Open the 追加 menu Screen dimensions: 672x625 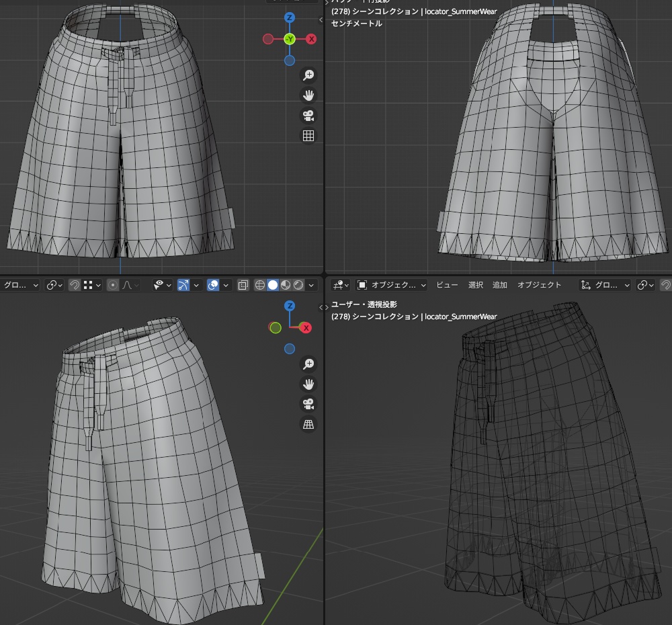pos(500,285)
